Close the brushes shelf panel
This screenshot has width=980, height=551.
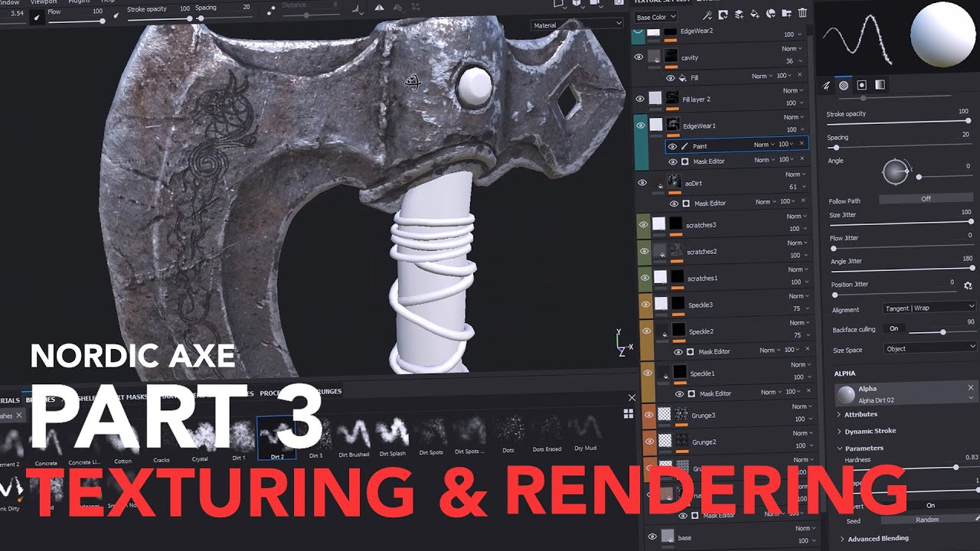pyautogui.click(x=632, y=398)
